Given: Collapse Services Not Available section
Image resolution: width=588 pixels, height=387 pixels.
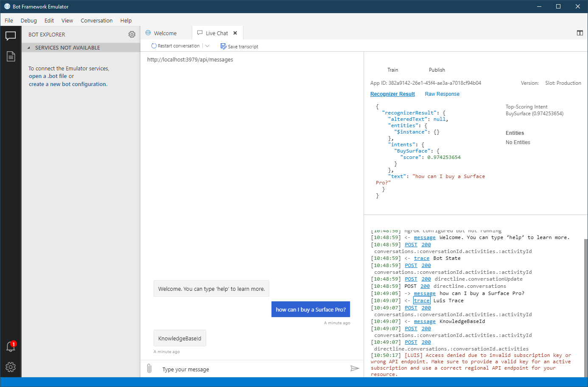Looking at the screenshot, I should [81, 47].
